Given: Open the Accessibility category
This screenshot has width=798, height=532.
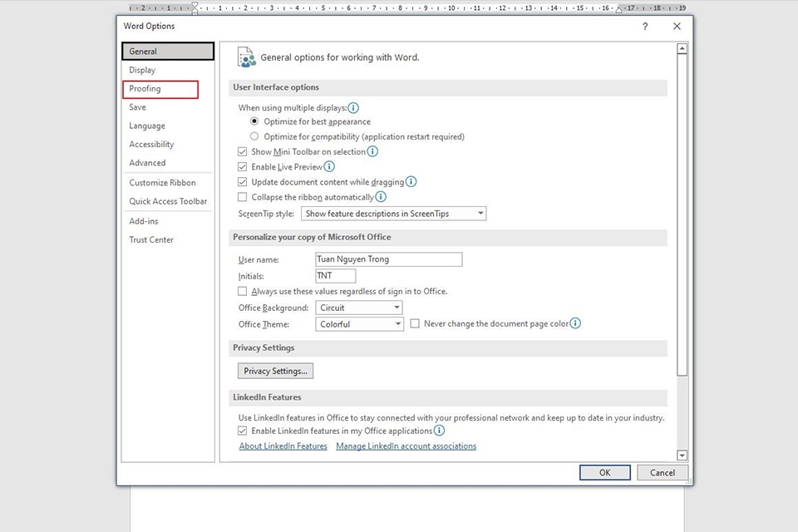Looking at the screenshot, I should point(168,145).
